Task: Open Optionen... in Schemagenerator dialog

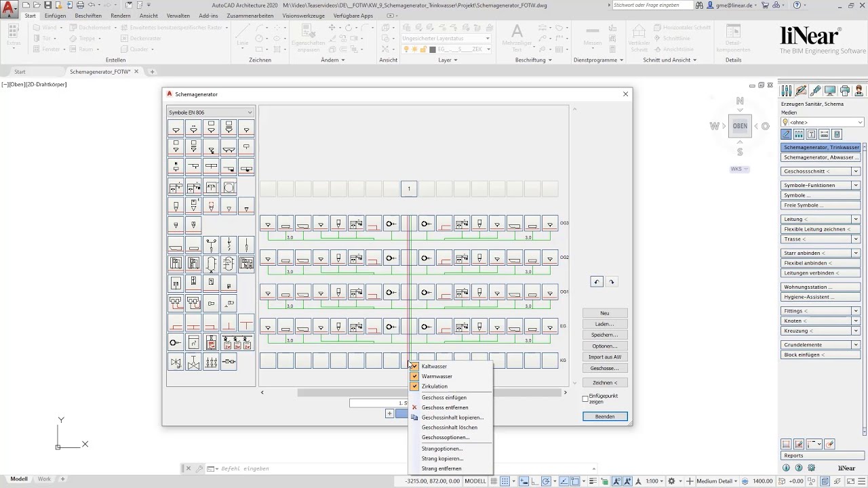Action: click(x=605, y=346)
